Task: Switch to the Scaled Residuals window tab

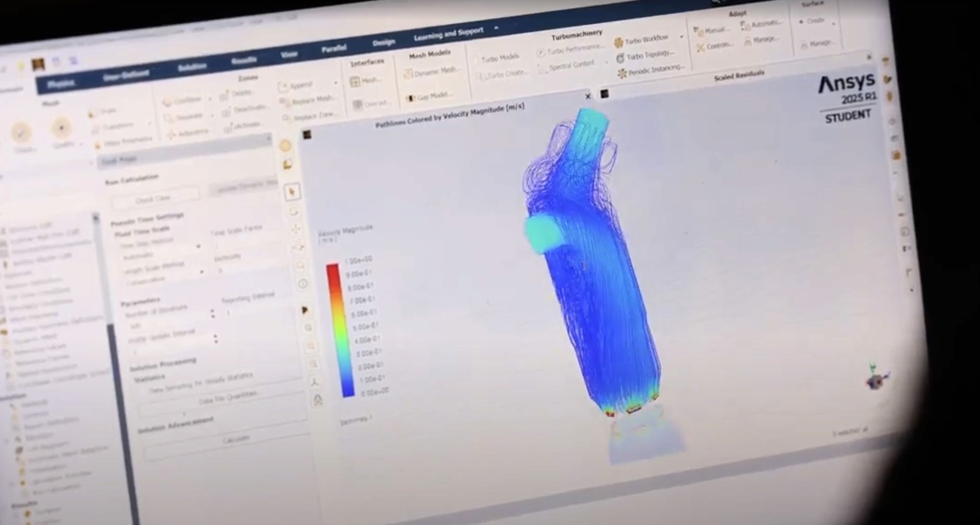Action: click(x=739, y=76)
